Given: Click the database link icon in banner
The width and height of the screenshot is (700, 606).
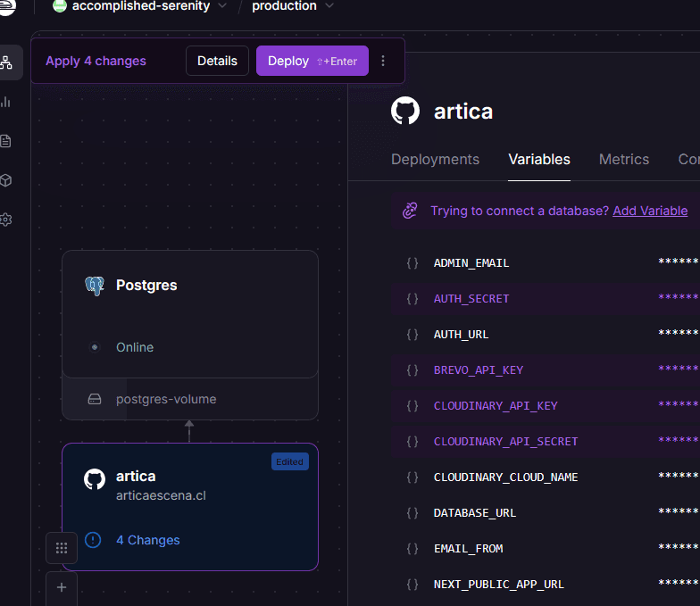Looking at the screenshot, I should pos(410,211).
